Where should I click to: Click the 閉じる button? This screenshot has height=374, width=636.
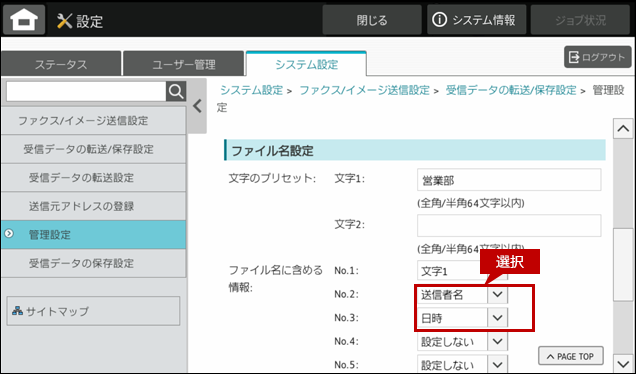[372, 20]
